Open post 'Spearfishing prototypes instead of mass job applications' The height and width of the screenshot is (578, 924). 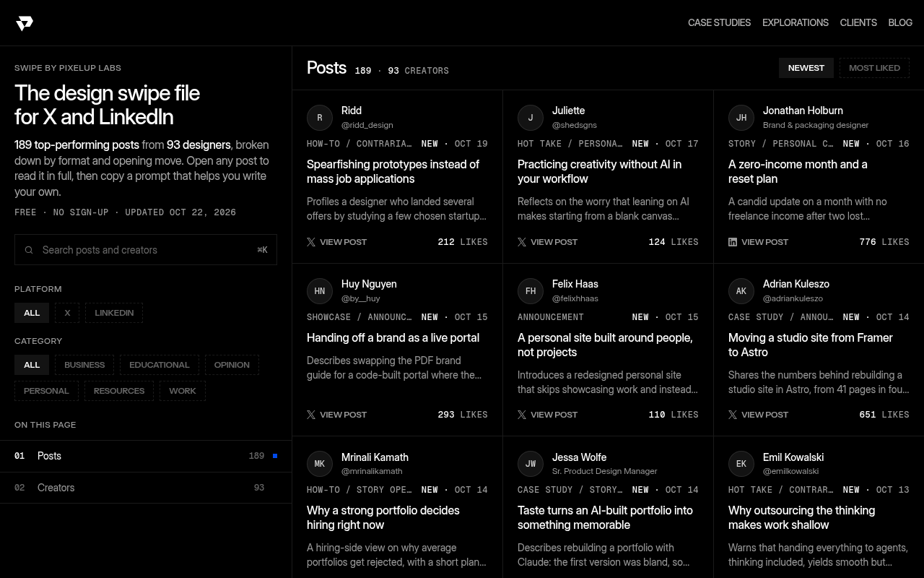coord(393,172)
